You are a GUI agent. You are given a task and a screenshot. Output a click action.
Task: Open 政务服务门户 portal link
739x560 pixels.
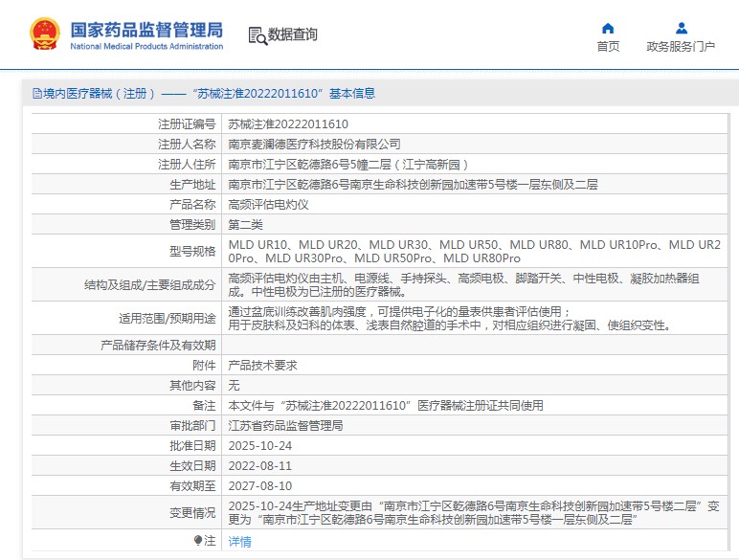(681, 46)
